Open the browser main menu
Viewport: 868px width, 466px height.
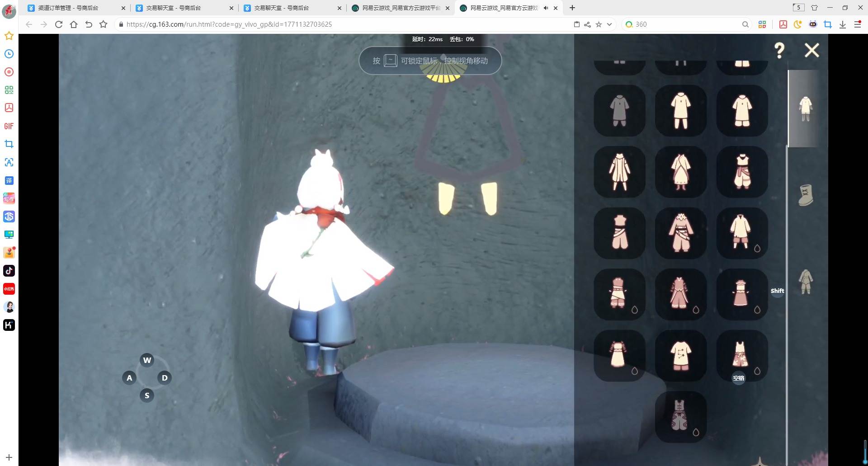(857, 24)
